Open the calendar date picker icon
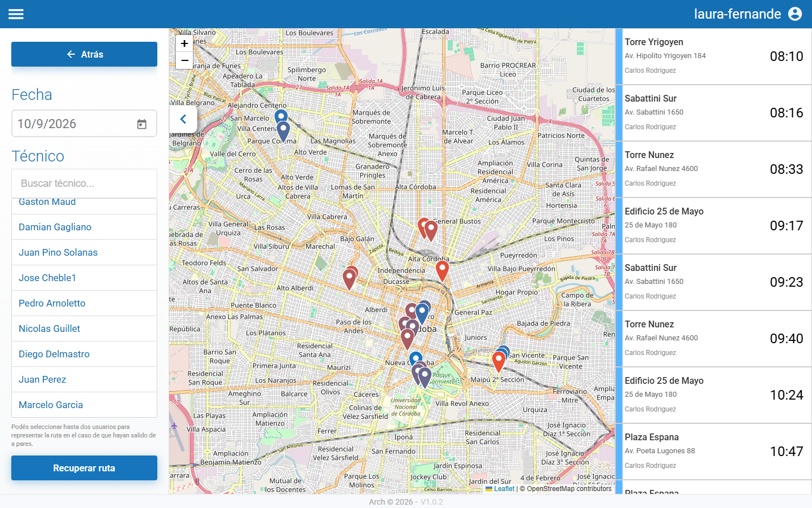Viewport: 812px width, 508px height. (x=142, y=124)
